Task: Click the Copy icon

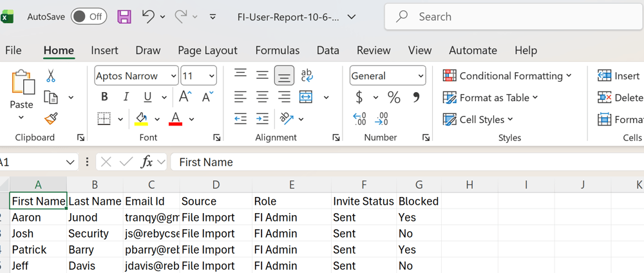Action: pyautogui.click(x=51, y=97)
